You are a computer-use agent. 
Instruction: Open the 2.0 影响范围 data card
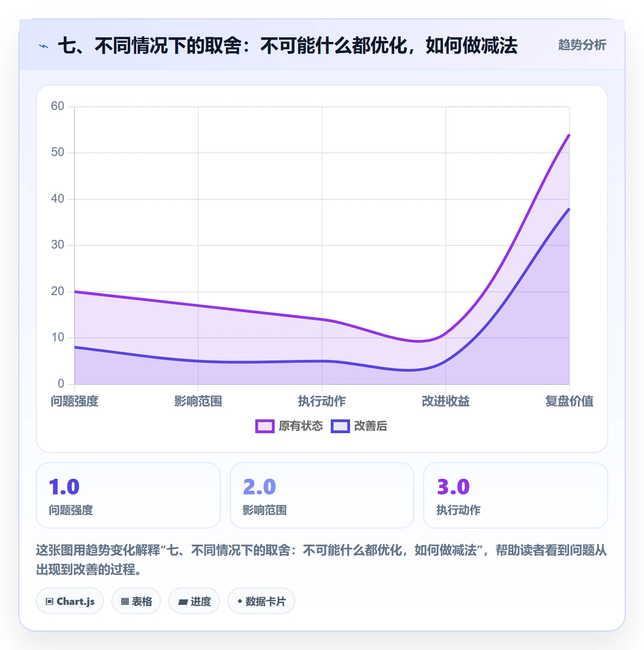click(322, 495)
